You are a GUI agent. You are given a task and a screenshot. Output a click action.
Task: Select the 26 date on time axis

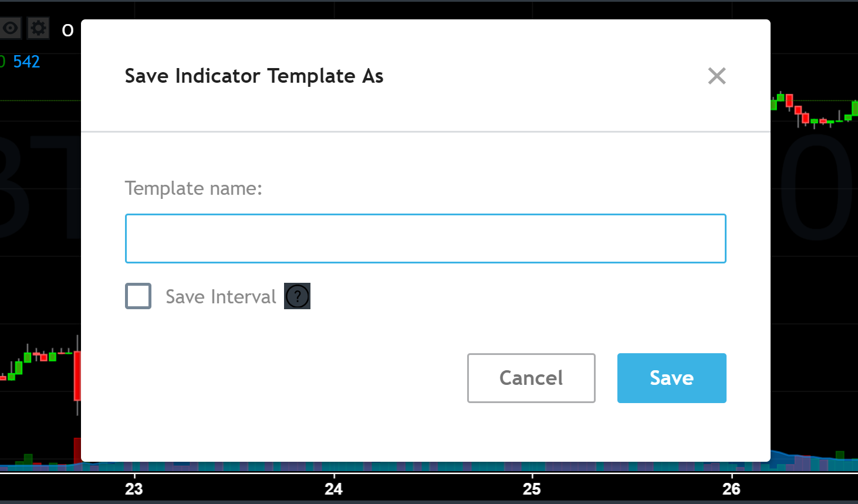pos(731,489)
